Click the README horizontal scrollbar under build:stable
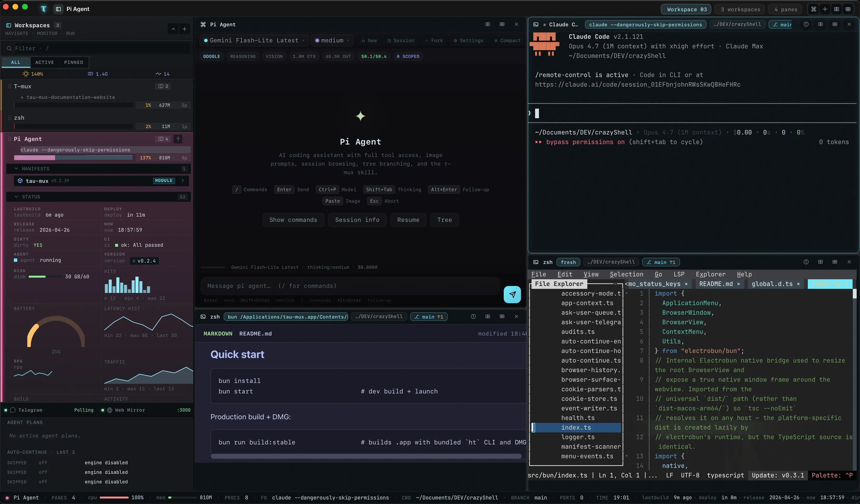Image resolution: width=860 pixels, height=504 pixels. 366,456
